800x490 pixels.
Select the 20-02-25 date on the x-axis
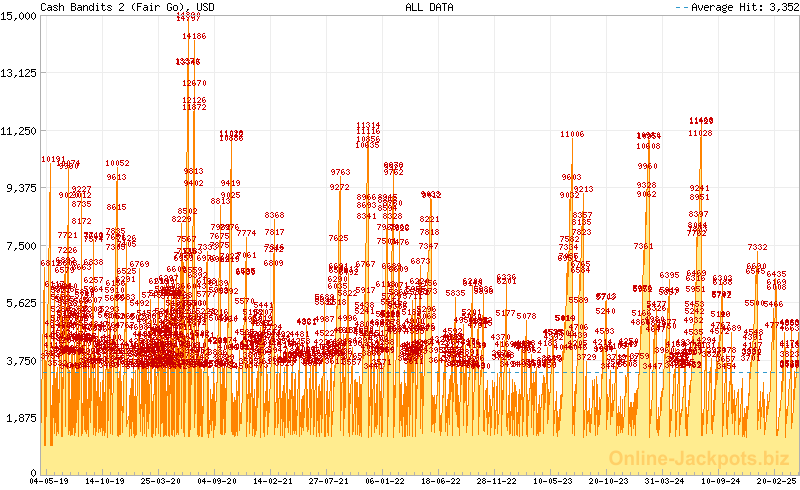776,481
